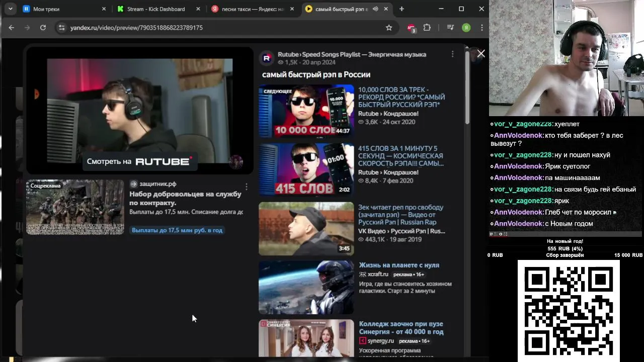
Task: Open ad options three-dot menu
Action: pos(246,187)
